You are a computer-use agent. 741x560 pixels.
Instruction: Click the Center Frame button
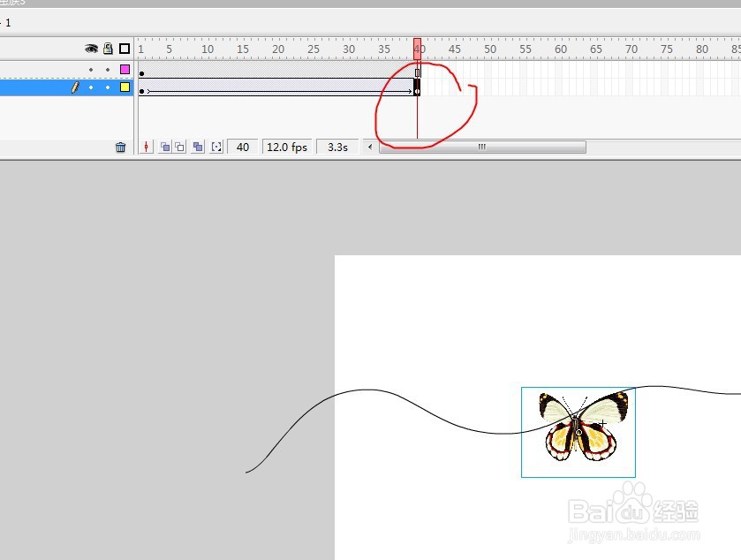pyautogui.click(x=147, y=147)
